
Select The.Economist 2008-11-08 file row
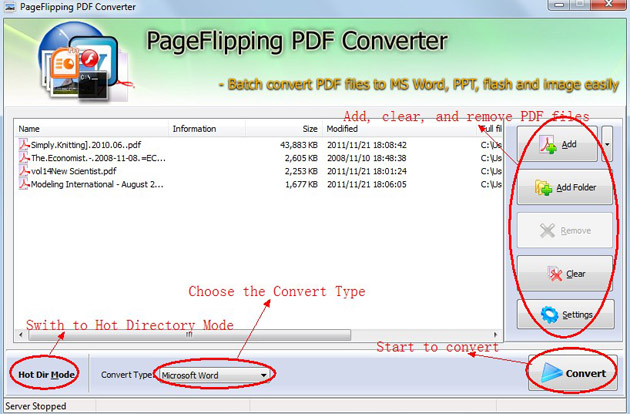point(258,158)
